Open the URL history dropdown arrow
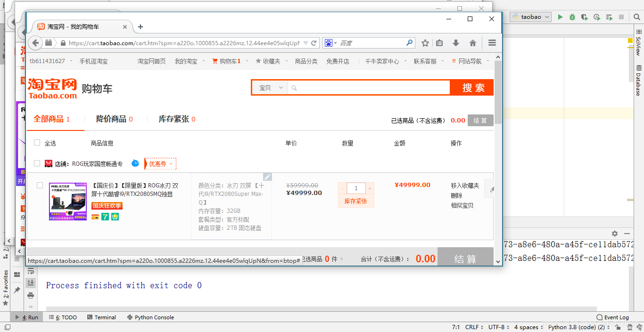The width and height of the screenshot is (644, 332). [306, 43]
